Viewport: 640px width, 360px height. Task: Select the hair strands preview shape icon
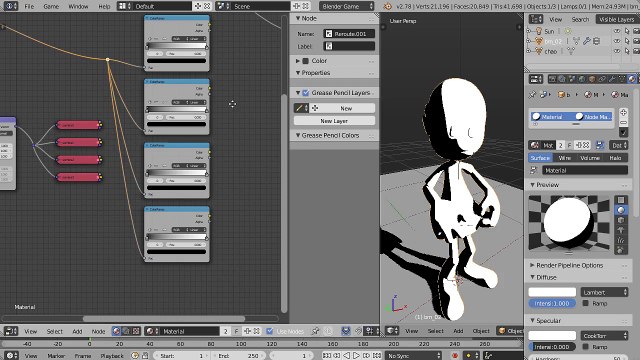click(x=621, y=240)
